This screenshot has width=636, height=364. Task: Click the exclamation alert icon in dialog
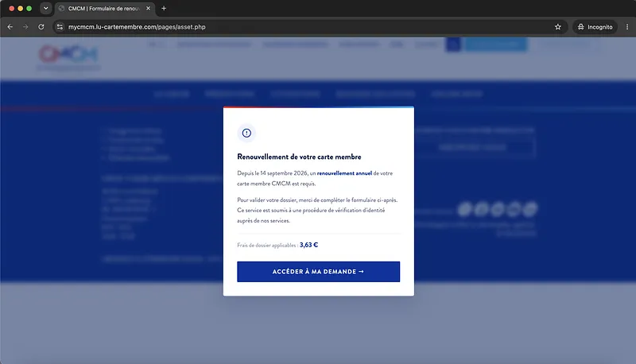pos(246,133)
